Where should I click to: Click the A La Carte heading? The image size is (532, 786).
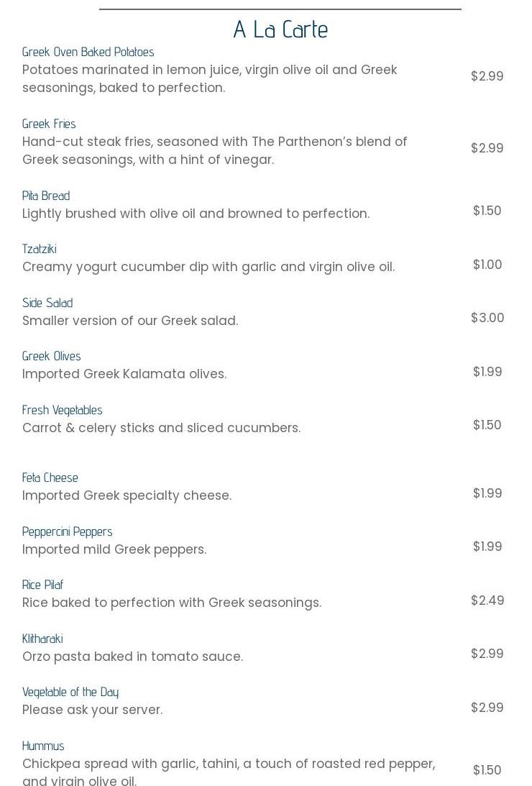[x=280, y=29]
